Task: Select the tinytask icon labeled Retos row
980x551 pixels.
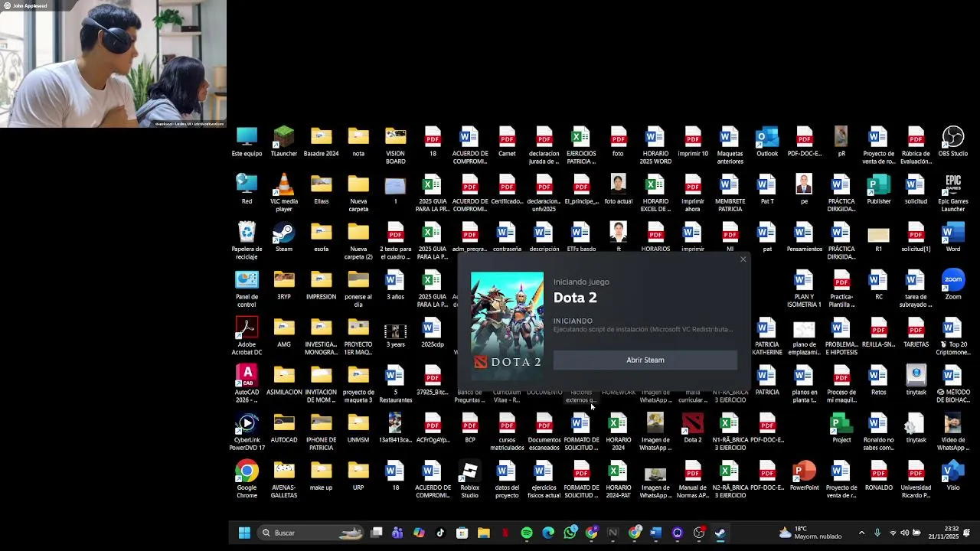Action: [x=916, y=380]
